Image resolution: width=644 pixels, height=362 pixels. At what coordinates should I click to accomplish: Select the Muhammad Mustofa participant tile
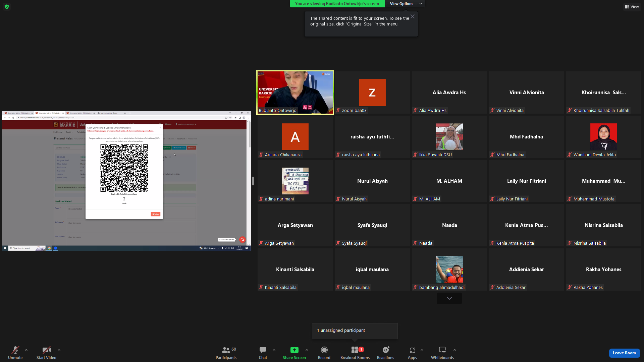click(x=604, y=181)
